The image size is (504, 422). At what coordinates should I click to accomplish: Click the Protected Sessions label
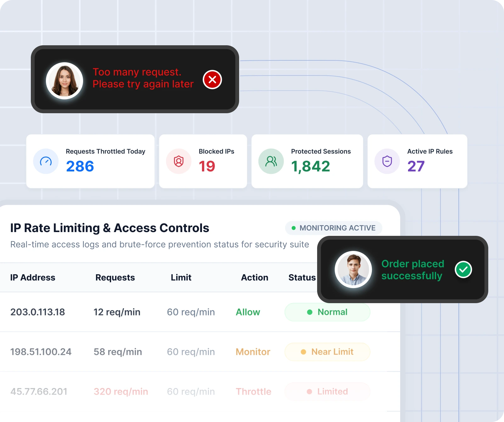tap(321, 152)
